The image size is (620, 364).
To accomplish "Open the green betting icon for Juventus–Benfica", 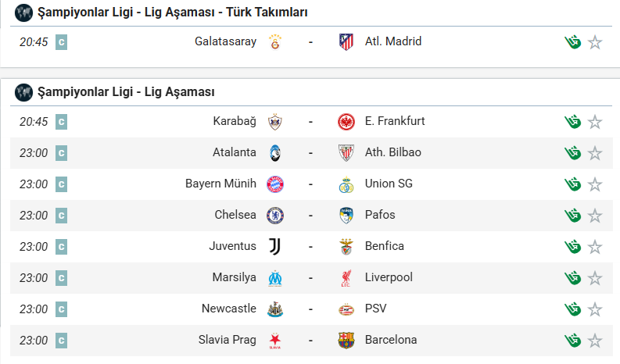I will [x=573, y=246].
